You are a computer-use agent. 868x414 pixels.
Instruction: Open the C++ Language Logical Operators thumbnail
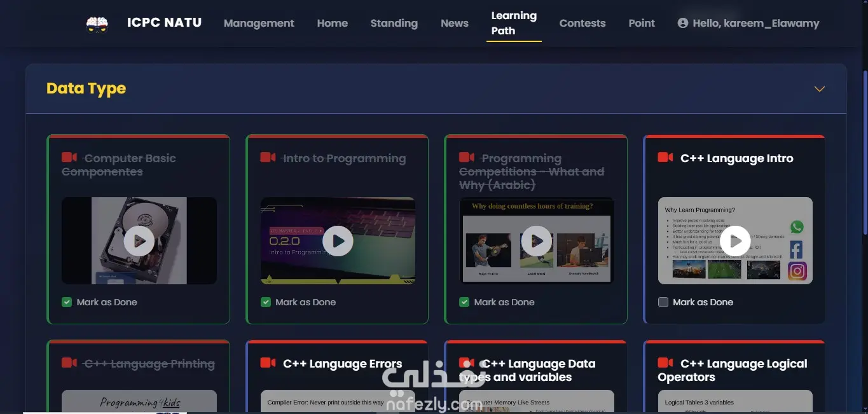point(735,401)
